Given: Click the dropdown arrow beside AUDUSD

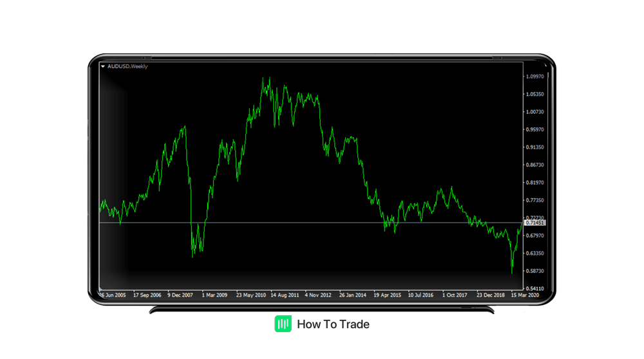Looking at the screenshot, I should [x=103, y=66].
